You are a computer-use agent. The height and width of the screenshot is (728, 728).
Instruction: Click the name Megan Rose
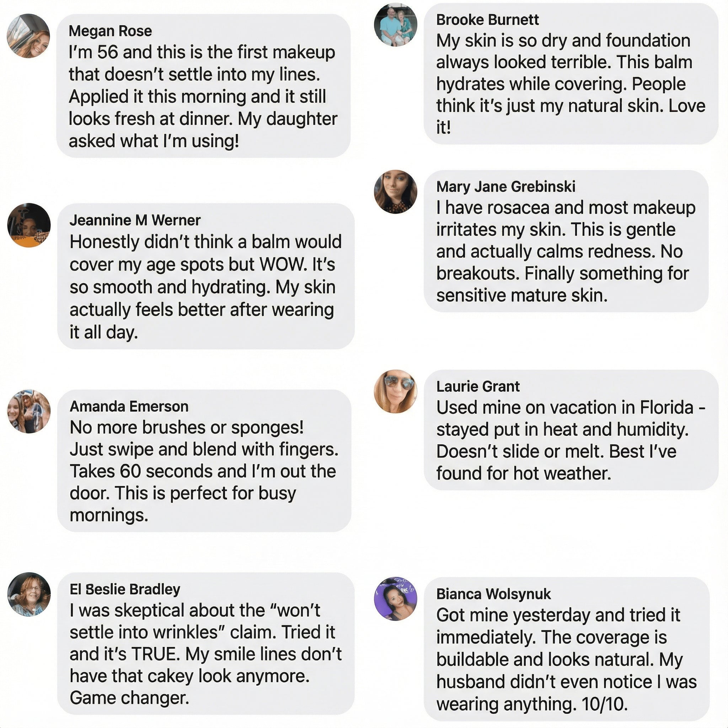(x=111, y=31)
